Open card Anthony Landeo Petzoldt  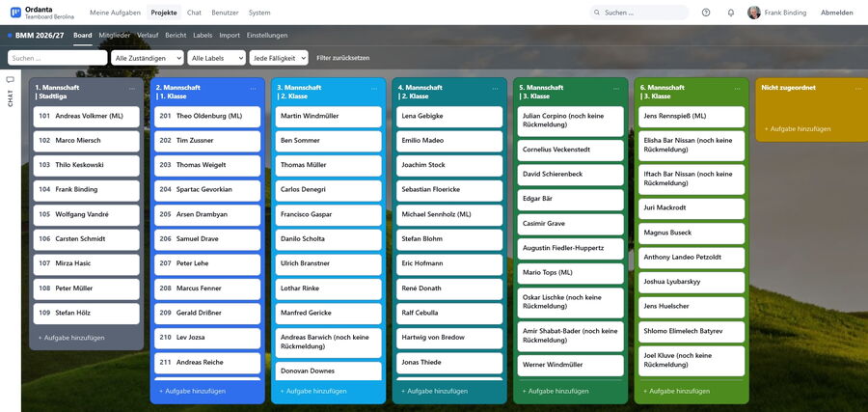(x=692, y=258)
